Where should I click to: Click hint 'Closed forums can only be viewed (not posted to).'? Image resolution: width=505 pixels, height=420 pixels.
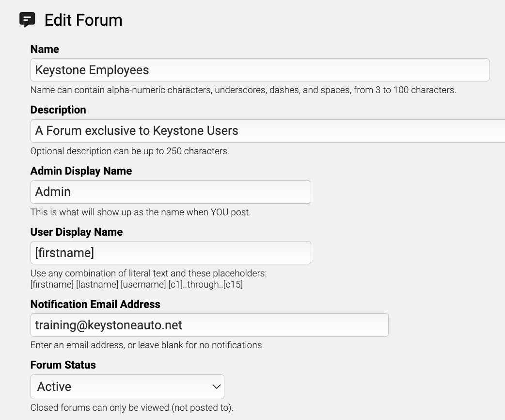pos(132,407)
